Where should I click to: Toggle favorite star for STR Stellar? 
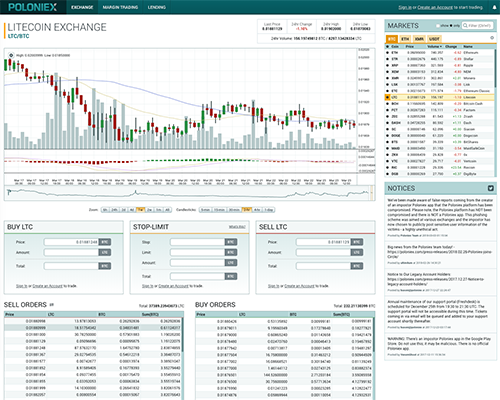[387, 59]
